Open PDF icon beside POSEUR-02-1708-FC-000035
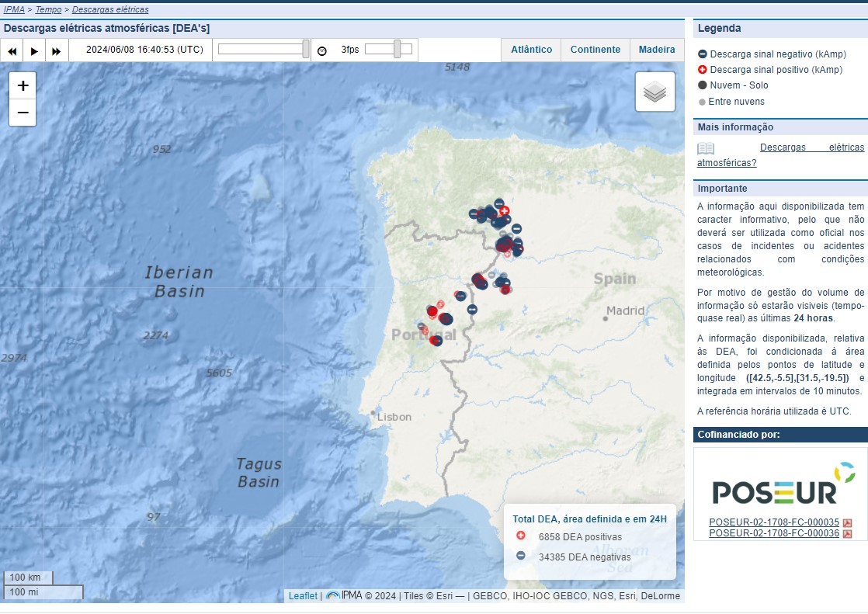868x614 pixels. 848,523
